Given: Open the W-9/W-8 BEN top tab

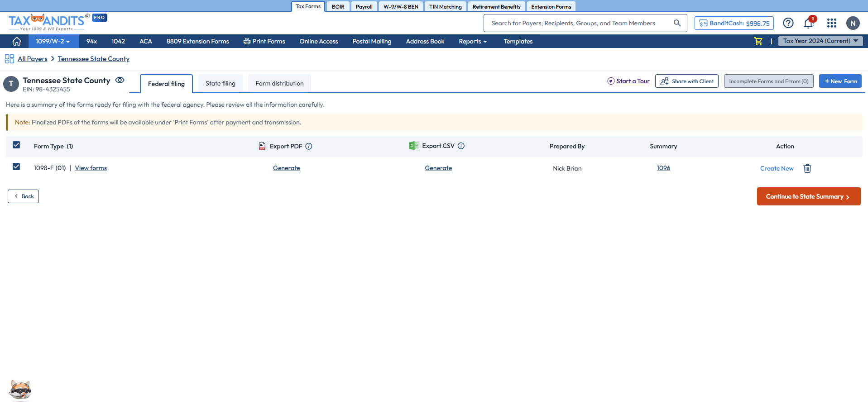Looking at the screenshot, I should pyautogui.click(x=401, y=6).
